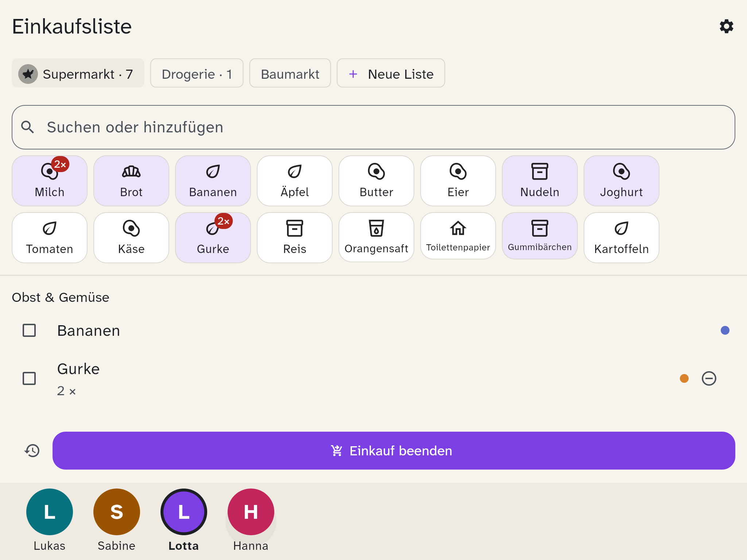Switch to the Baumarkt list
Screen dimensions: 747x560
pyautogui.click(x=290, y=73)
